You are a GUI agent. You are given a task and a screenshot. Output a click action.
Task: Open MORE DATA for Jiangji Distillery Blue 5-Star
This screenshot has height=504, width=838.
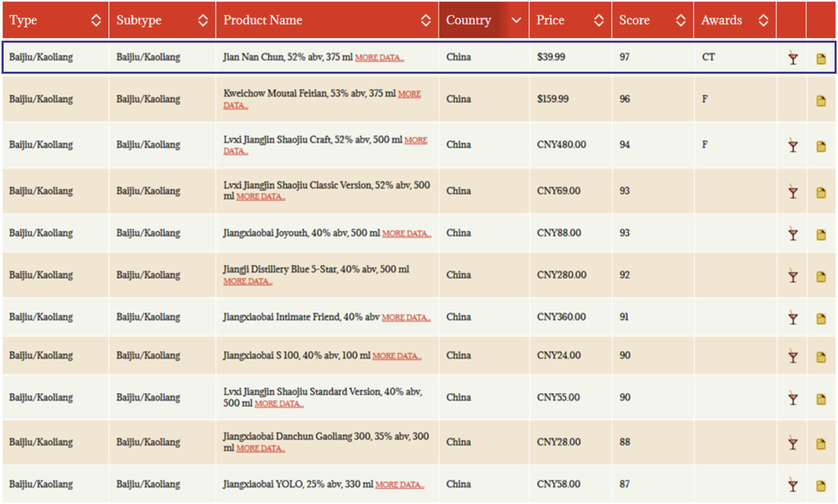(x=247, y=281)
